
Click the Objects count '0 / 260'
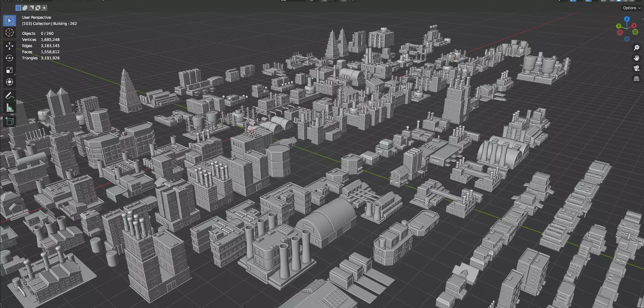(x=47, y=33)
